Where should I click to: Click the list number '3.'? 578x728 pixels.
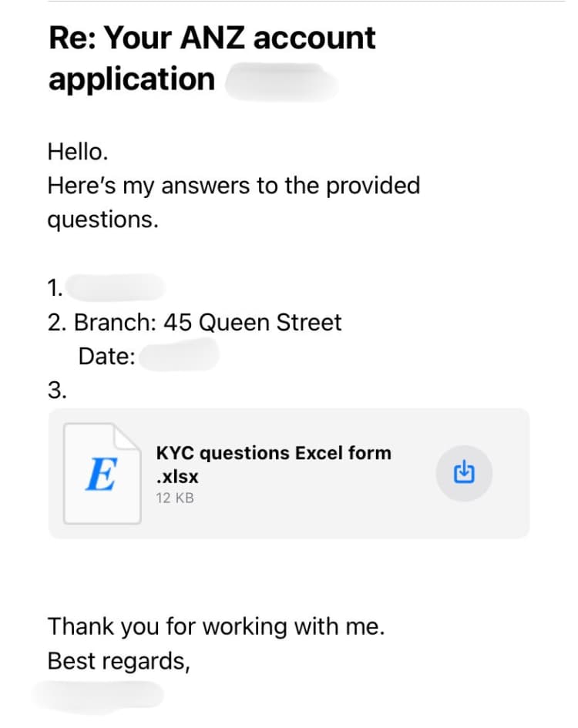pyautogui.click(x=57, y=390)
